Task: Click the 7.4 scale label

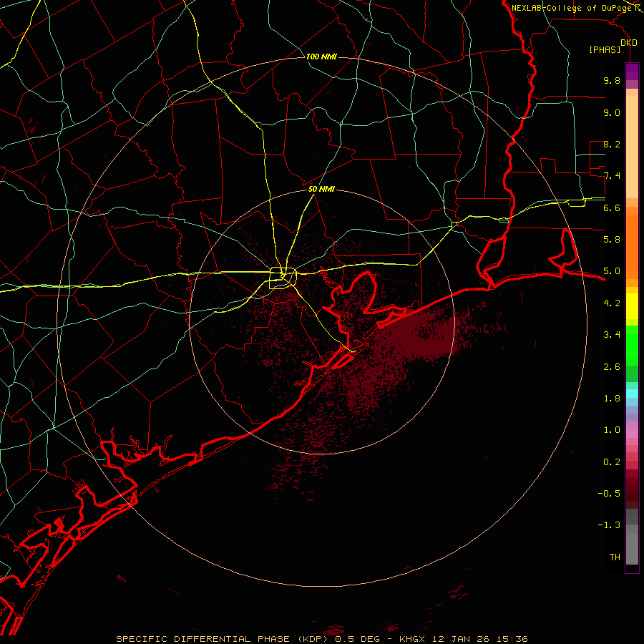Action: 612,176
